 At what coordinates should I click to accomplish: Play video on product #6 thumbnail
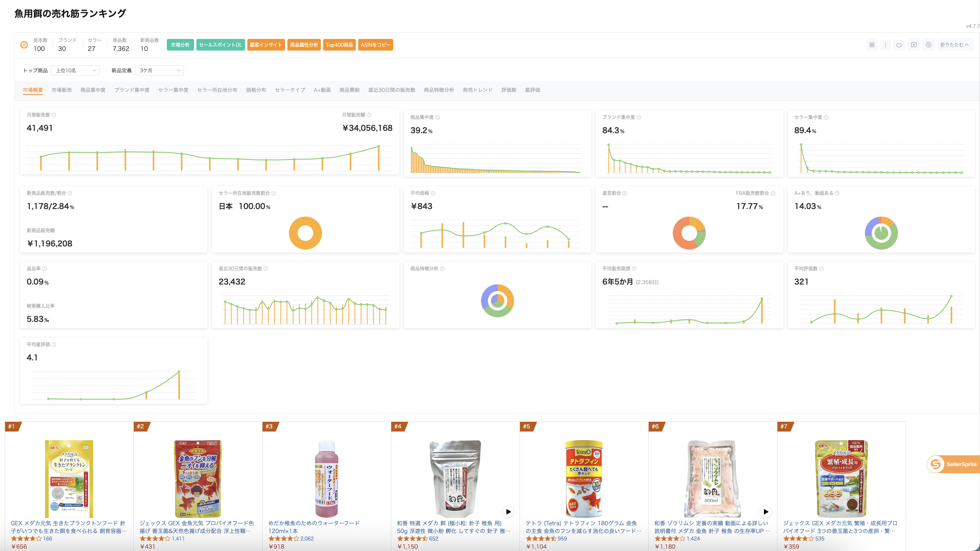pos(766,512)
